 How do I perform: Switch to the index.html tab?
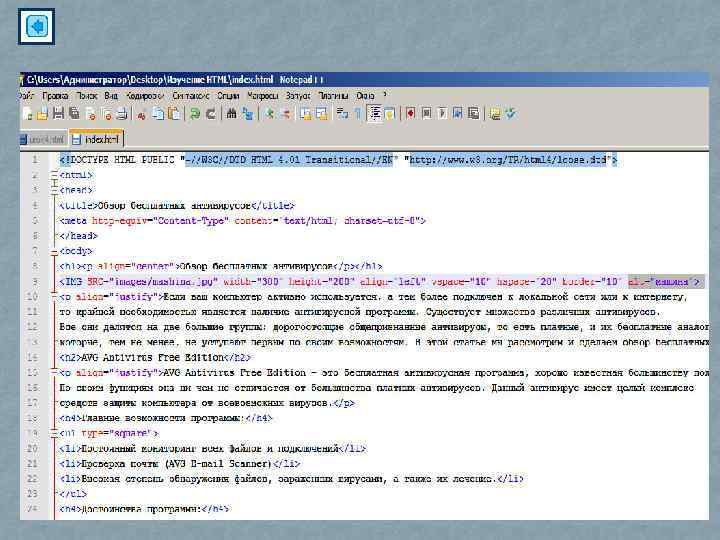pos(96,139)
